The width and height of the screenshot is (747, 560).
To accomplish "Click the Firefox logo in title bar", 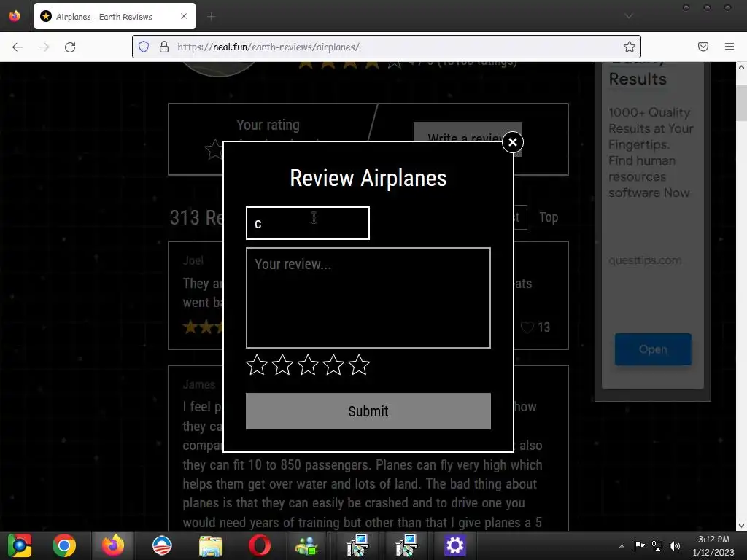I will tap(15, 16).
